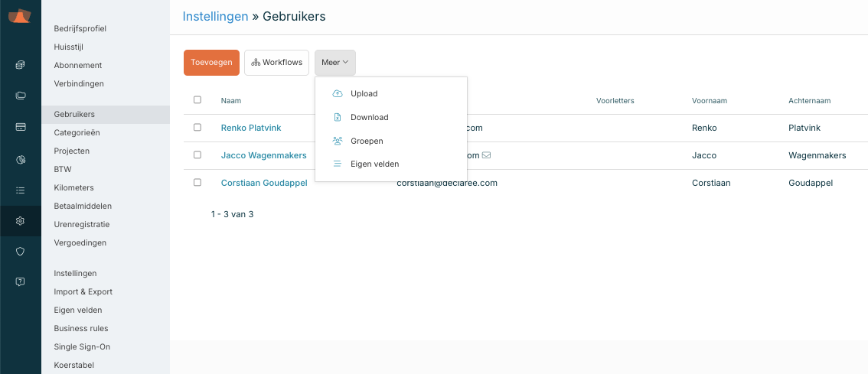Click the credit card icon in sidebar
Viewport: 868px width, 374px height.
pos(20,126)
